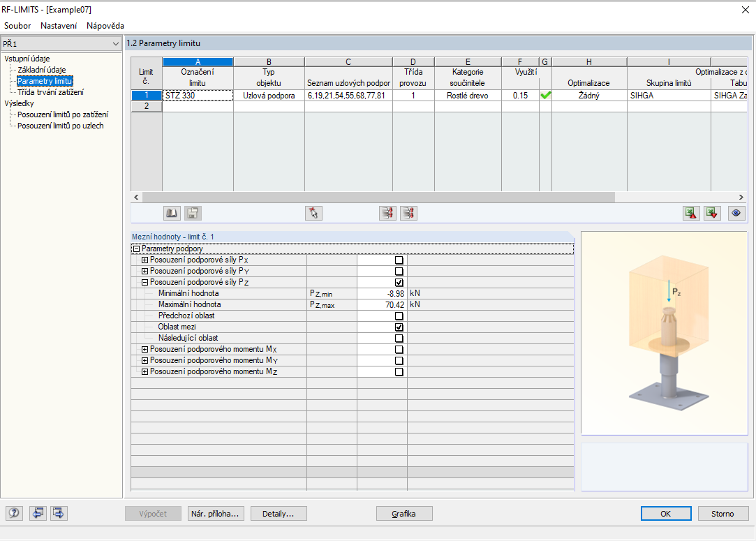The image size is (756, 541).
Task: Open help with the question mark icon
Action: pos(14,513)
